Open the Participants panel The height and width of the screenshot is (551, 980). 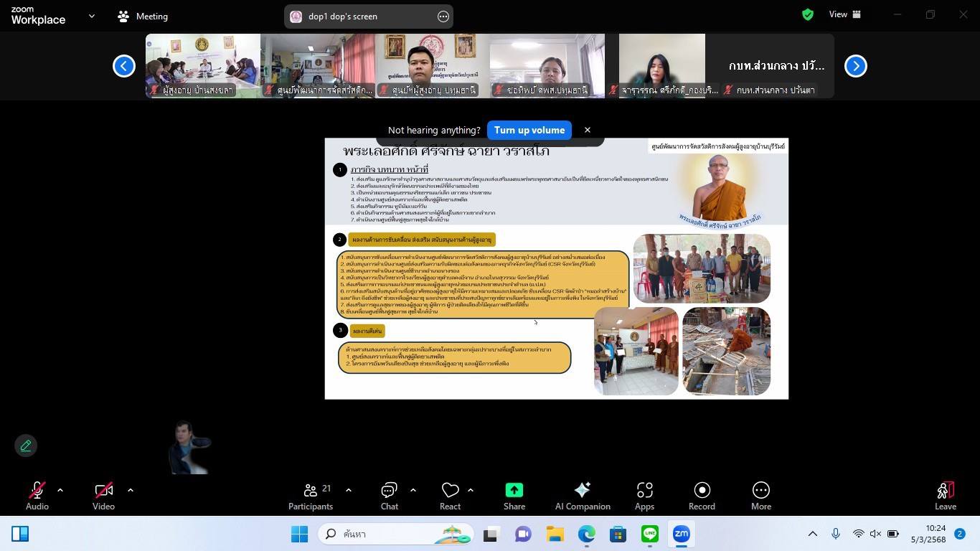(310, 496)
